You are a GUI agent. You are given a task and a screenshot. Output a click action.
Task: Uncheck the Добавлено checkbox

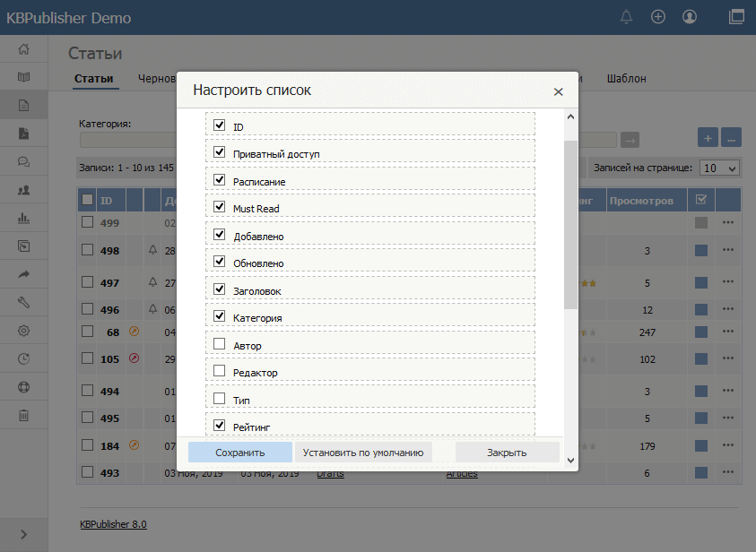pyautogui.click(x=220, y=234)
